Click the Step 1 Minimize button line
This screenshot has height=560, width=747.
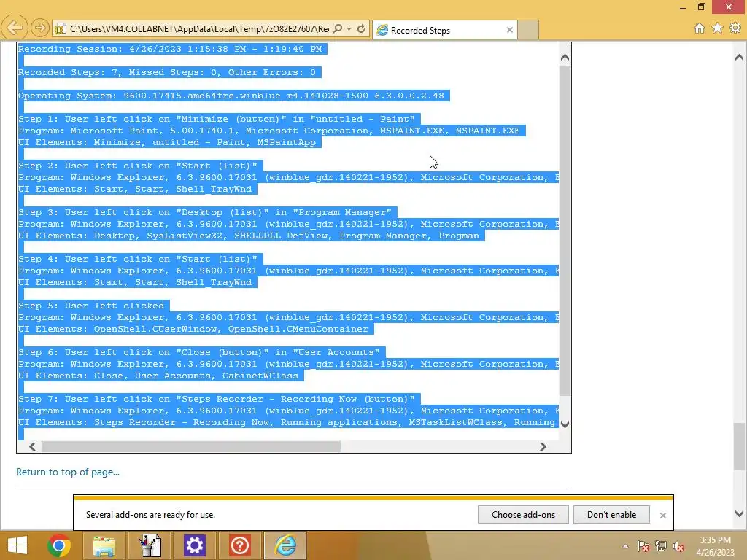(x=216, y=119)
